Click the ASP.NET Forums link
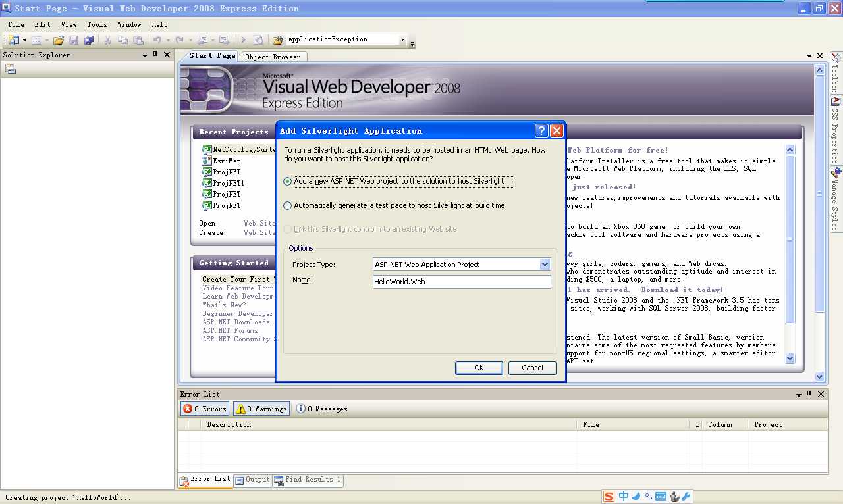843x504 pixels. 231,330
